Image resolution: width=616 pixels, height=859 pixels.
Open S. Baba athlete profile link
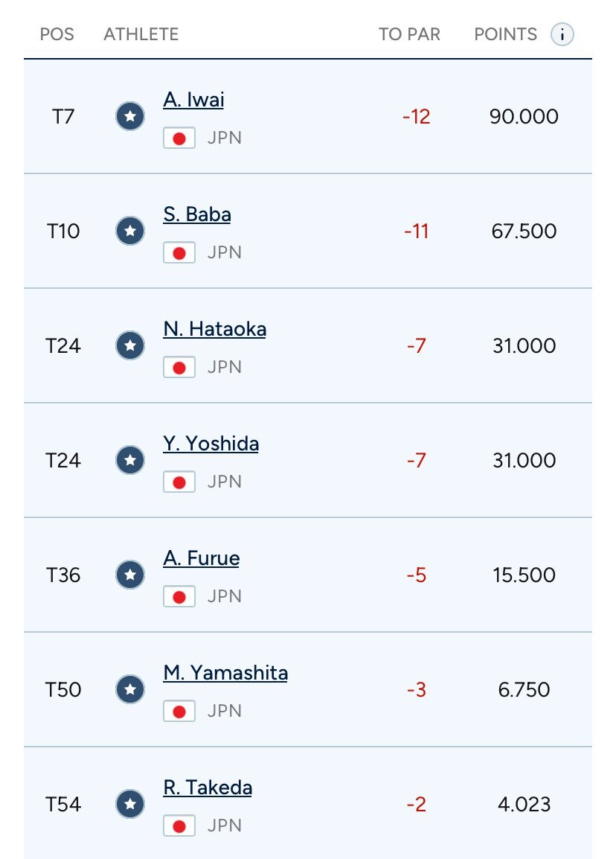pyautogui.click(x=197, y=214)
